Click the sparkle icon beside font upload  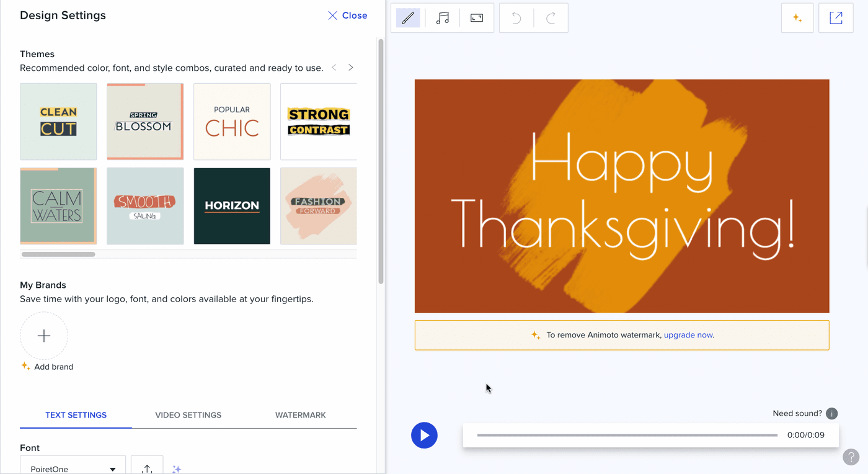click(x=177, y=469)
